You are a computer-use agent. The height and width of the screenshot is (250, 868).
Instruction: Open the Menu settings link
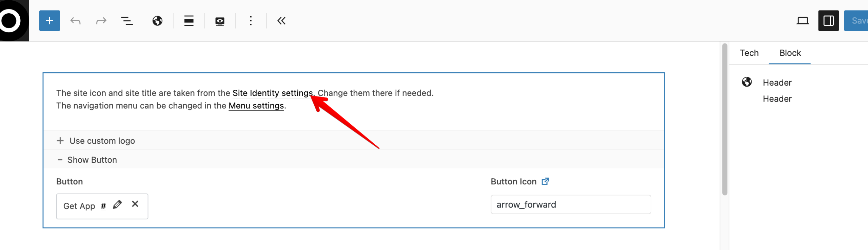click(x=256, y=106)
